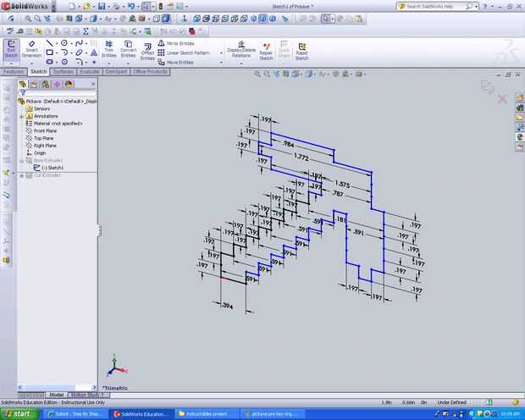Click the Equations sigma icon
The image size is (525, 420).
coord(86,31)
